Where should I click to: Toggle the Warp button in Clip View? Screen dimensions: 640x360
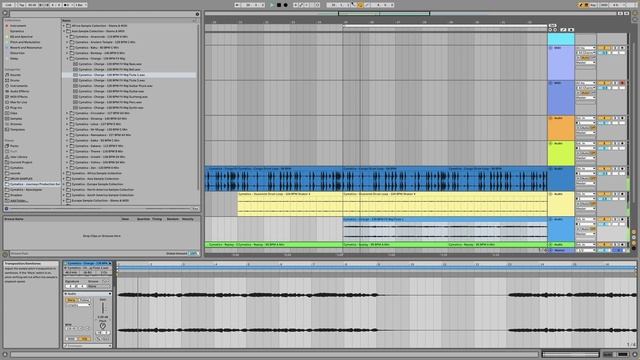71,300
